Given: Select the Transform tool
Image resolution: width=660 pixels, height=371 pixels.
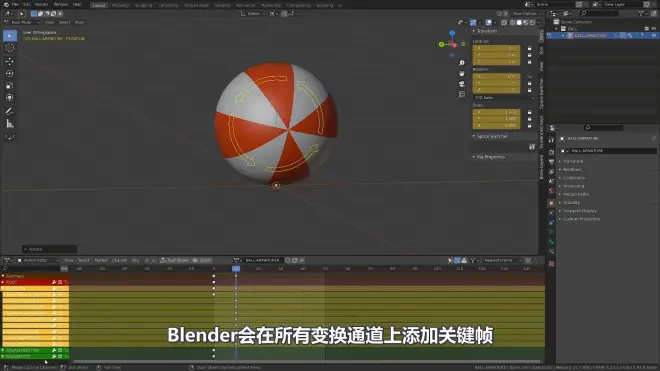Looking at the screenshot, I should (x=10, y=98).
